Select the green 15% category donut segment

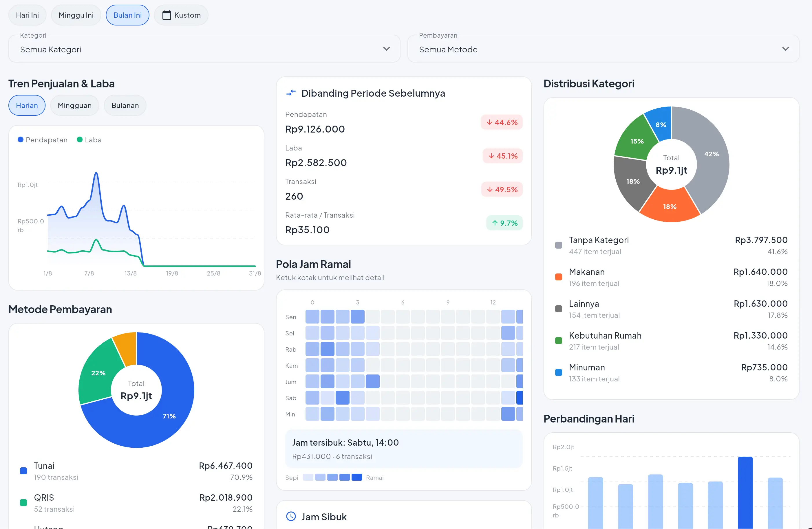coord(637,141)
